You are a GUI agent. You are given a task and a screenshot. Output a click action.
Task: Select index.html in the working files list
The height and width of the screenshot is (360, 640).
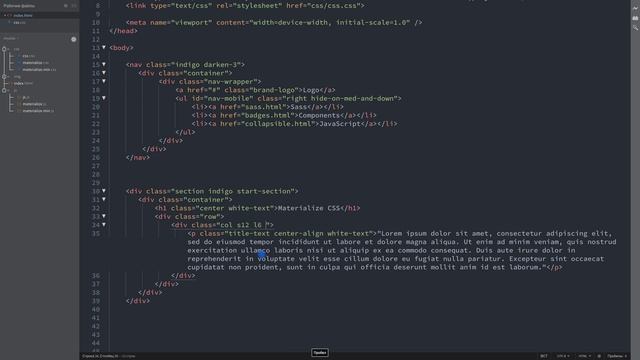click(23, 16)
